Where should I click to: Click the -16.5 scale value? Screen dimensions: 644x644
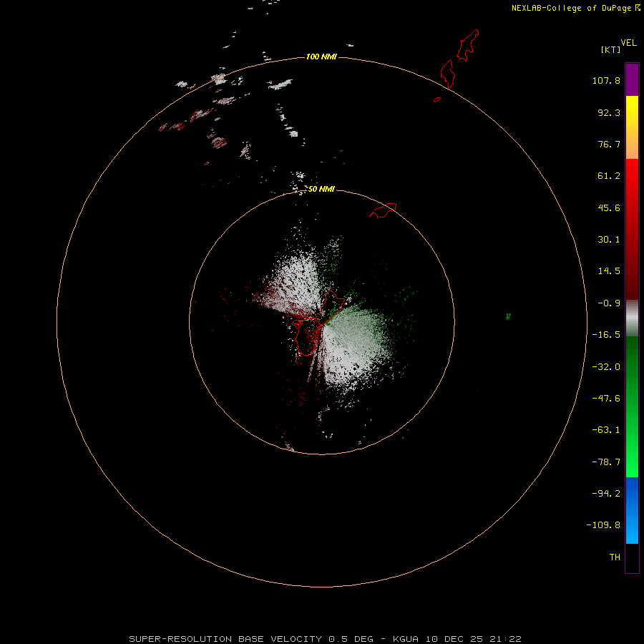[x=606, y=335]
